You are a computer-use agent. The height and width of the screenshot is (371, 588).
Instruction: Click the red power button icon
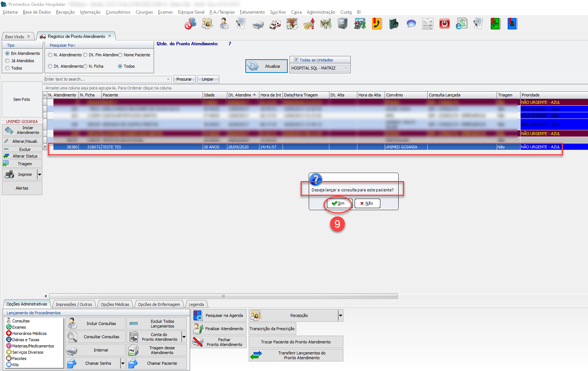coord(444,24)
